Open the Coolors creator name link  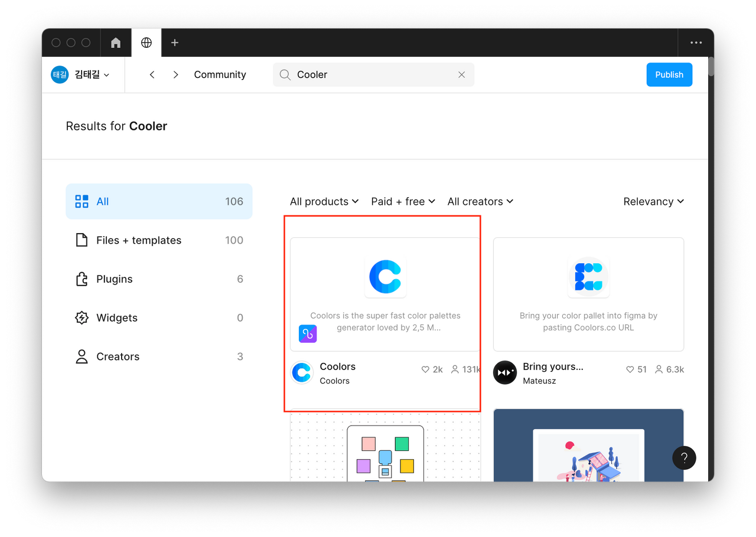(334, 381)
